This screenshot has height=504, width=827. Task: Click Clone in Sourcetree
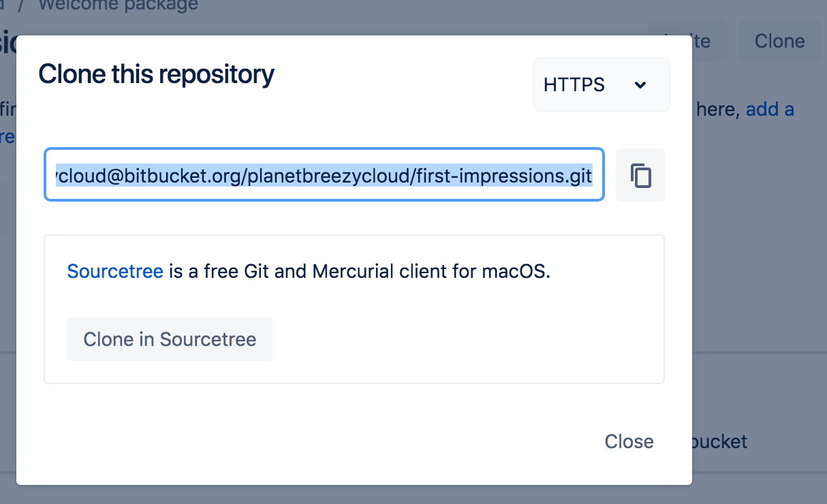point(169,338)
